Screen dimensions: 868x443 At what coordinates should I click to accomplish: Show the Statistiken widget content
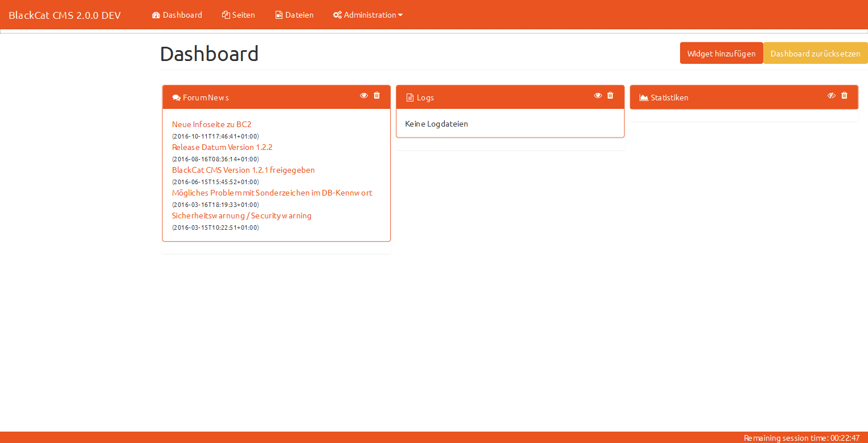tap(831, 95)
